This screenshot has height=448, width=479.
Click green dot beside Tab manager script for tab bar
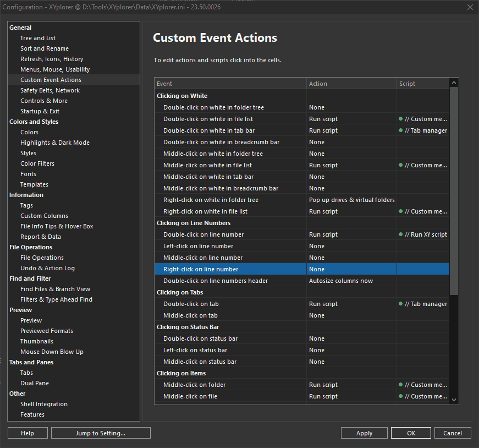point(401,130)
